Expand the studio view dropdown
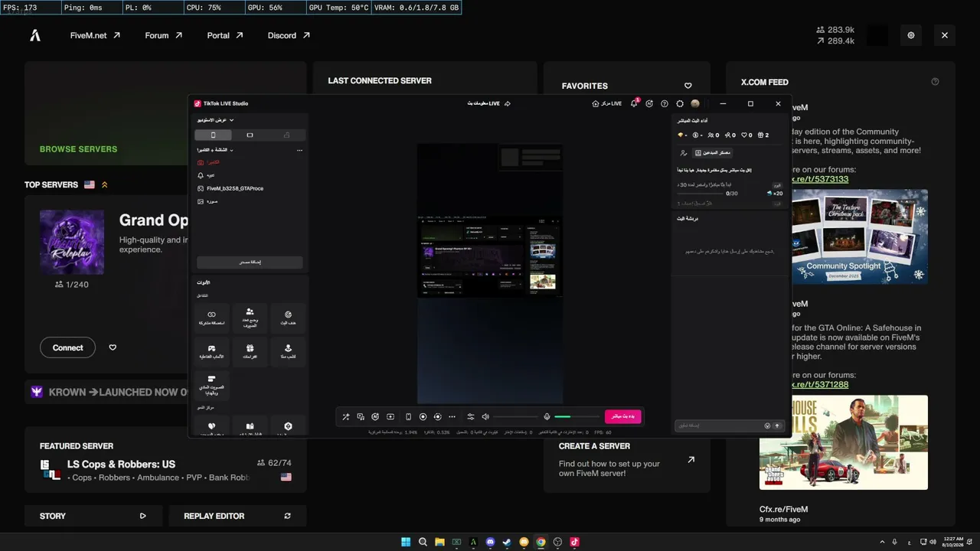This screenshot has height=551, width=980. coord(215,120)
